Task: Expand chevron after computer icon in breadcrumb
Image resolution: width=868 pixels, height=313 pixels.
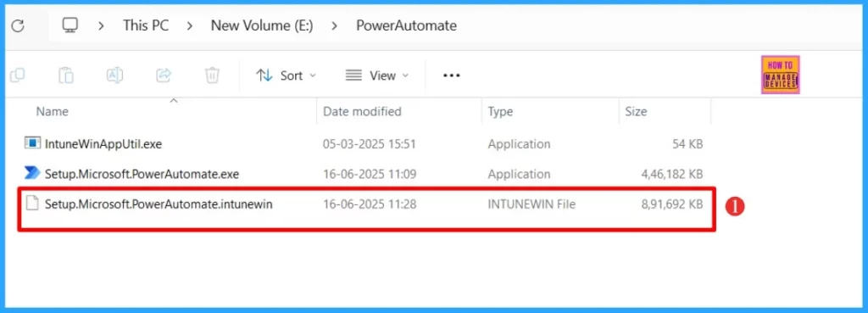Action: [101, 25]
